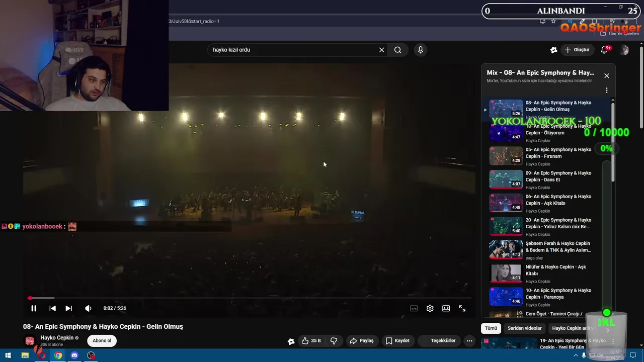Select the 'Seriden videolar' filter chip
This screenshot has width=644, height=362.
(x=524, y=328)
